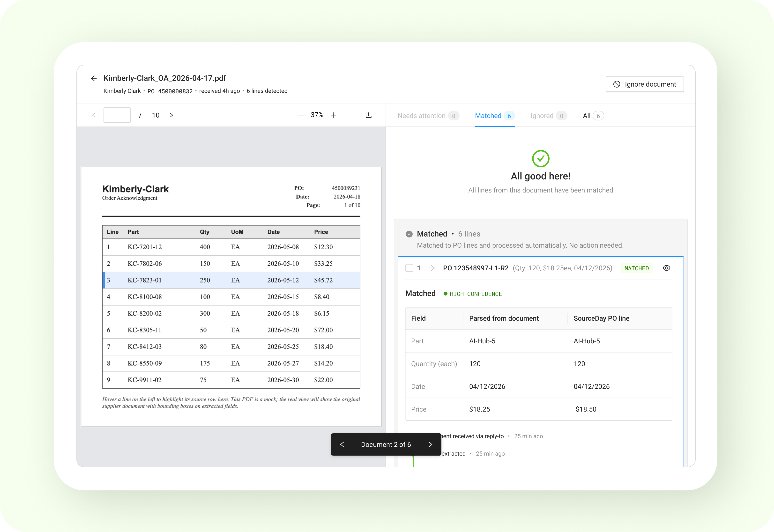The image size is (774, 532).
Task: Click the parsed price value $18.25
Action: point(479,409)
